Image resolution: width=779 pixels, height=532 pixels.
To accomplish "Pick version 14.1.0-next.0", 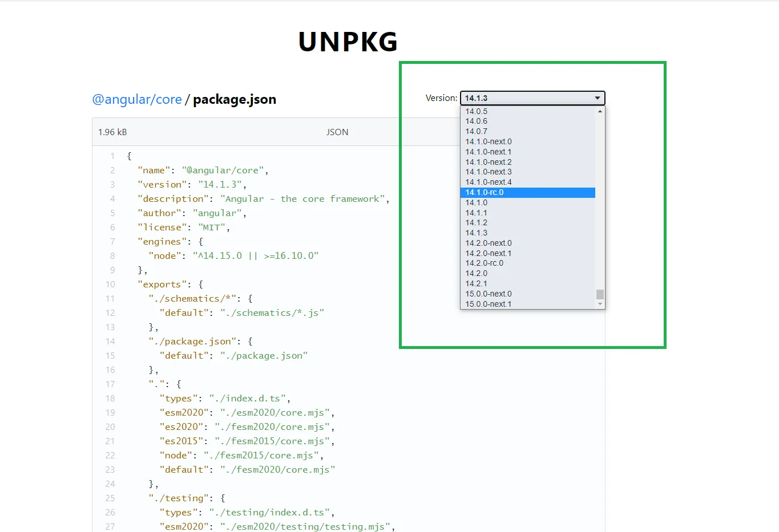I will click(528, 141).
